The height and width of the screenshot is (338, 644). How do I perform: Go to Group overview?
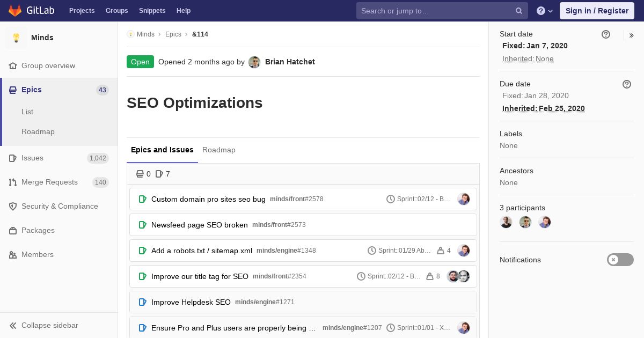48,65
